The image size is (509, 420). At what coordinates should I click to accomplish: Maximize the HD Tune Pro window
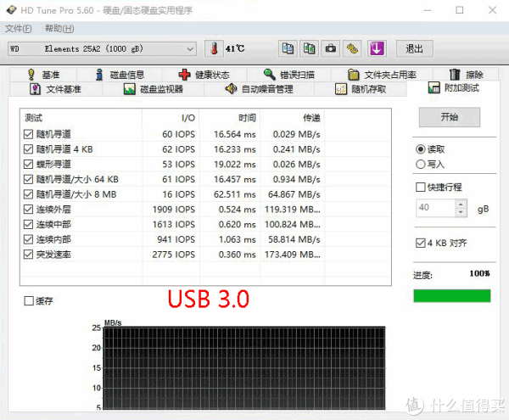[x=460, y=10]
